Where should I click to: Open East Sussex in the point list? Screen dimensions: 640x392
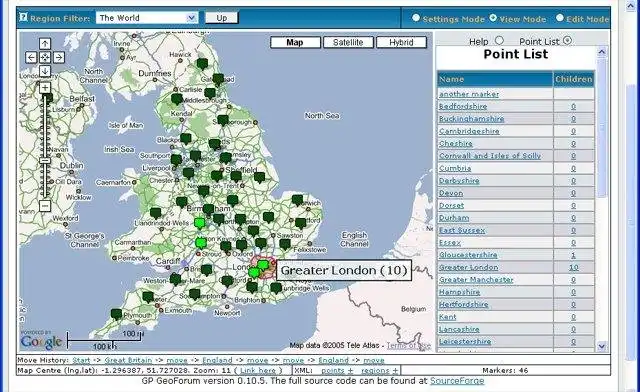462,230
